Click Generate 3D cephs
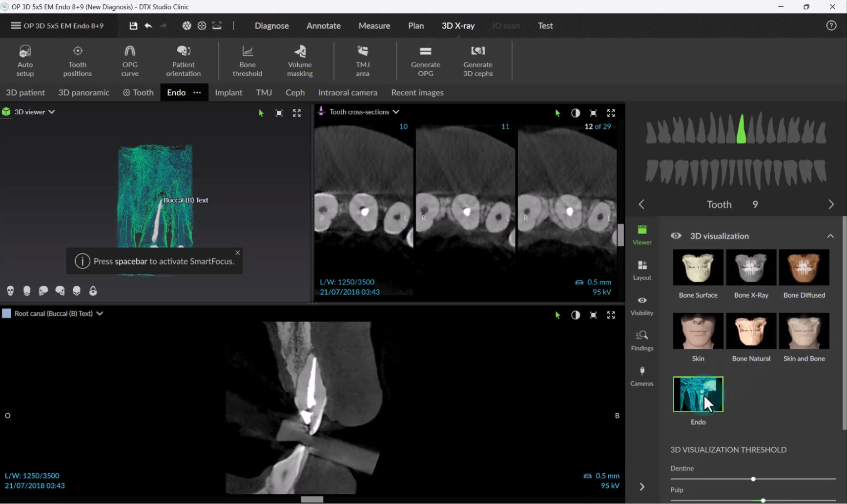This screenshot has height=504, width=847. [478, 60]
